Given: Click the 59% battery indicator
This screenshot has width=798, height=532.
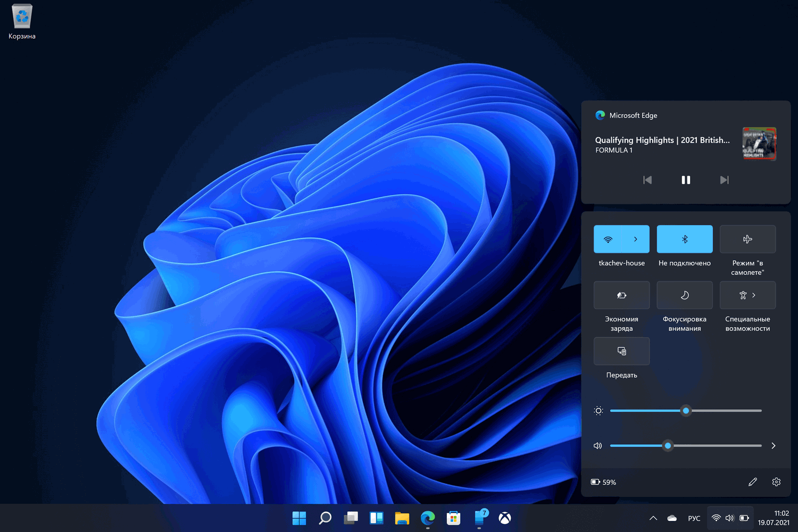Looking at the screenshot, I should point(604,482).
